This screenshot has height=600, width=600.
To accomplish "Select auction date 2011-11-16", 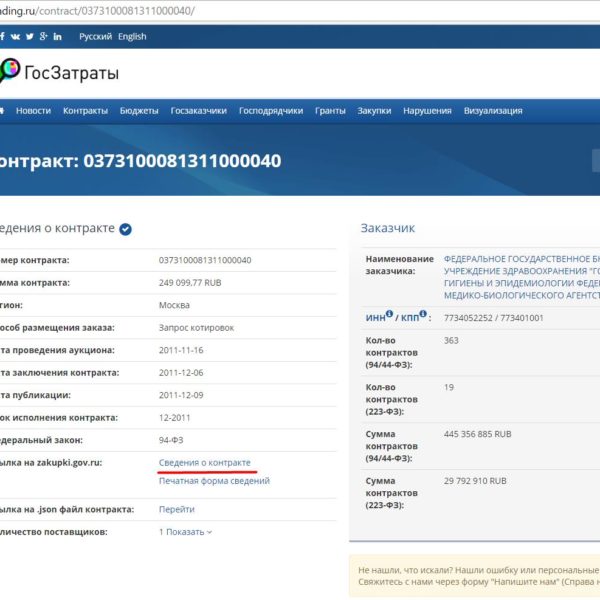I will point(181,350).
